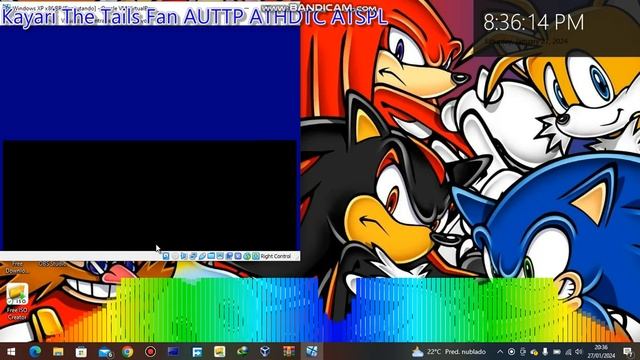Open the Windows Start menu
The height and width of the screenshot is (360, 640).
[x=11, y=351]
